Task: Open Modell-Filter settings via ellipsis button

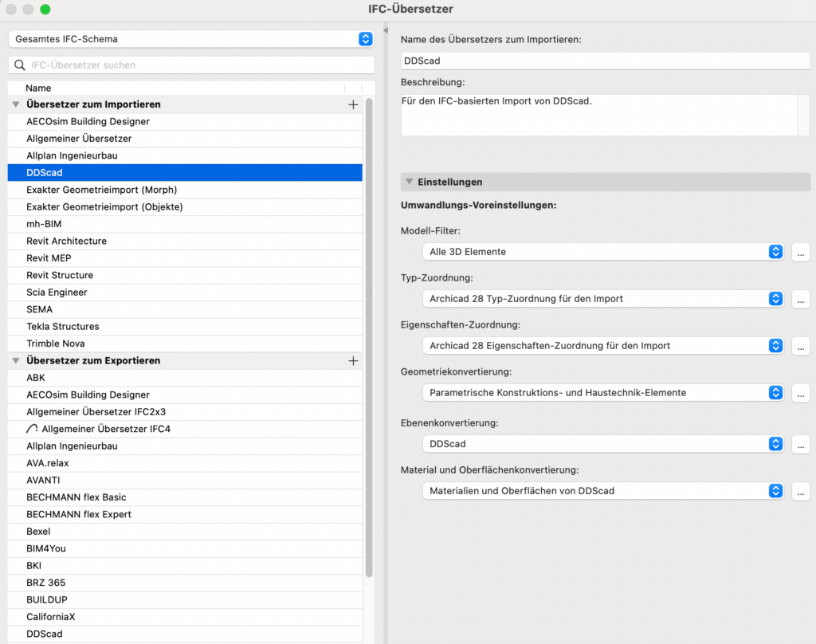Action: tap(801, 252)
